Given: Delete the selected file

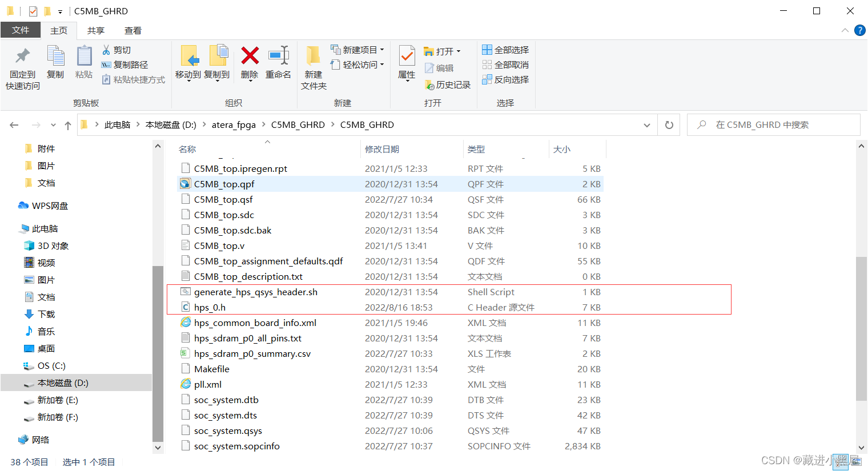Looking at the screenshot, I should [250, 56].
